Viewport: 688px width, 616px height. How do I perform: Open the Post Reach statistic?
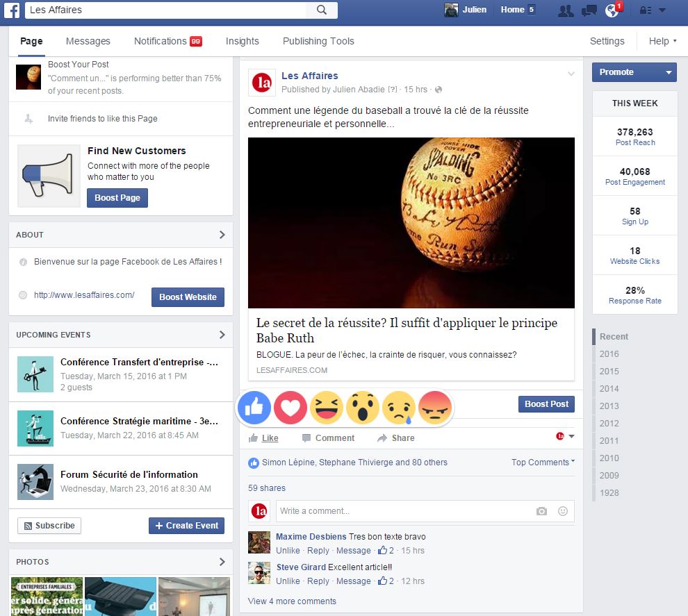pyautogui.click(x=635, y=136)
